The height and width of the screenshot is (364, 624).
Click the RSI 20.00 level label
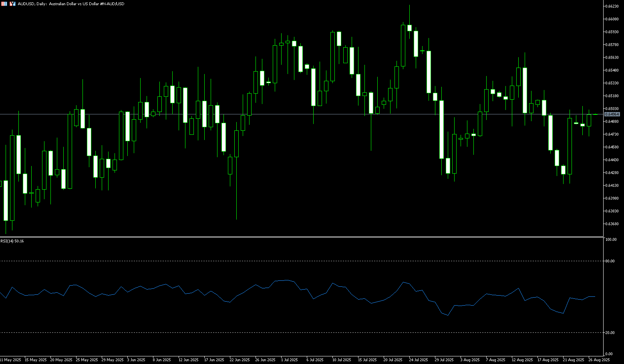(x=610, y=333)
